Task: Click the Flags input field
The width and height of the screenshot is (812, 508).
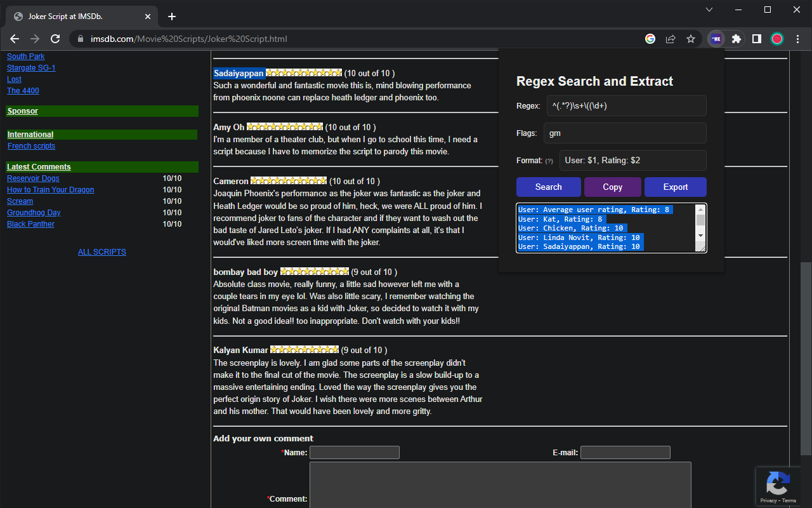Action: [x=625, y=133]
